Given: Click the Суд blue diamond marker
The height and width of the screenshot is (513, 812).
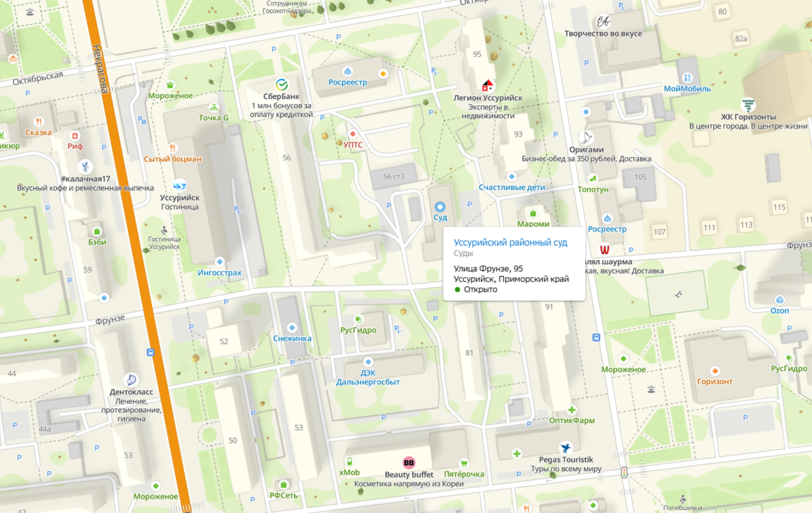Looking at the screenshot, I should 440,207.
